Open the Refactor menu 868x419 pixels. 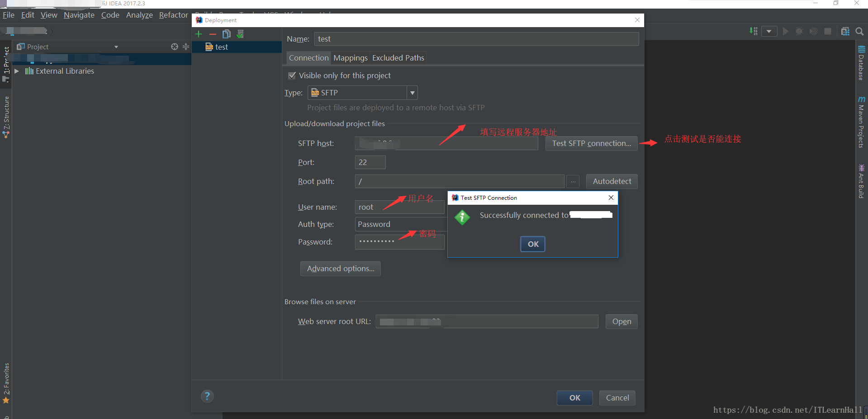(173, 15)
